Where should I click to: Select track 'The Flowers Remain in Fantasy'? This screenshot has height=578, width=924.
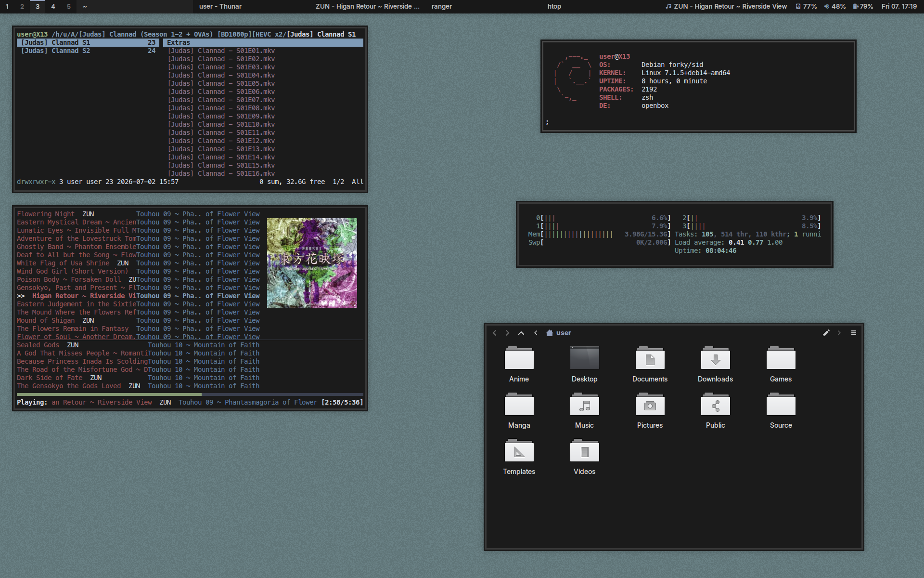138,328
